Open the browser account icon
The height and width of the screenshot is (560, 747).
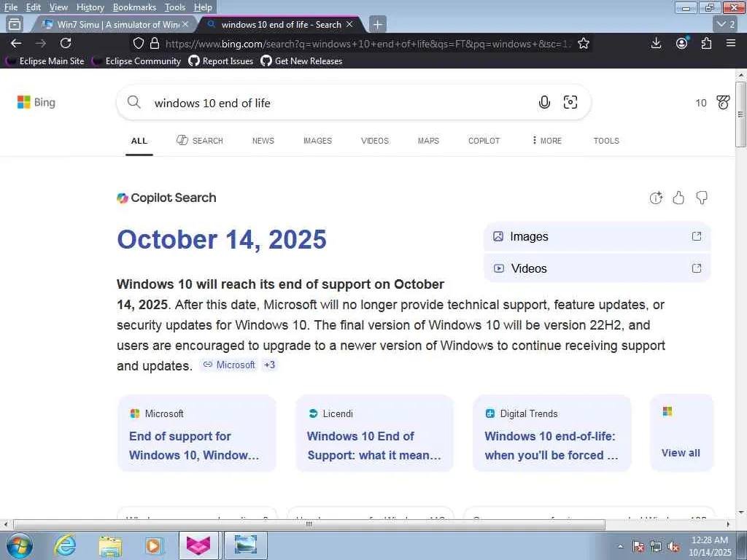click(682, 43)
